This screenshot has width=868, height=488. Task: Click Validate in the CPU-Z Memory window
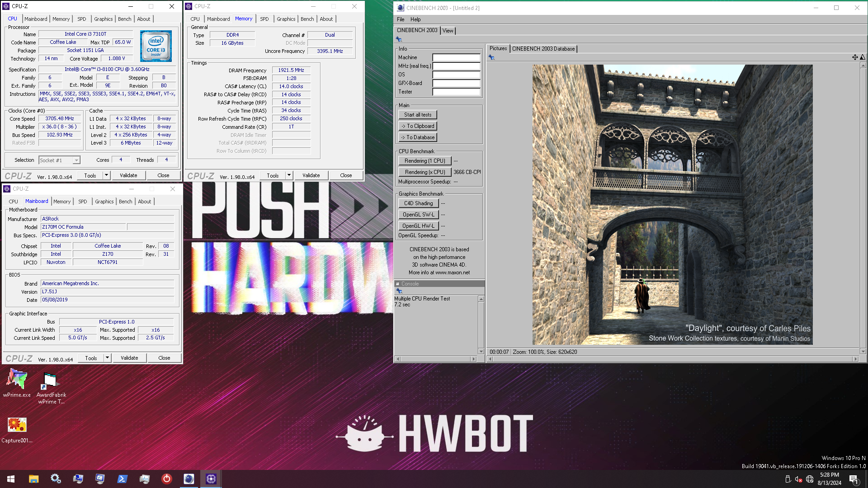[x=311, y=175]
